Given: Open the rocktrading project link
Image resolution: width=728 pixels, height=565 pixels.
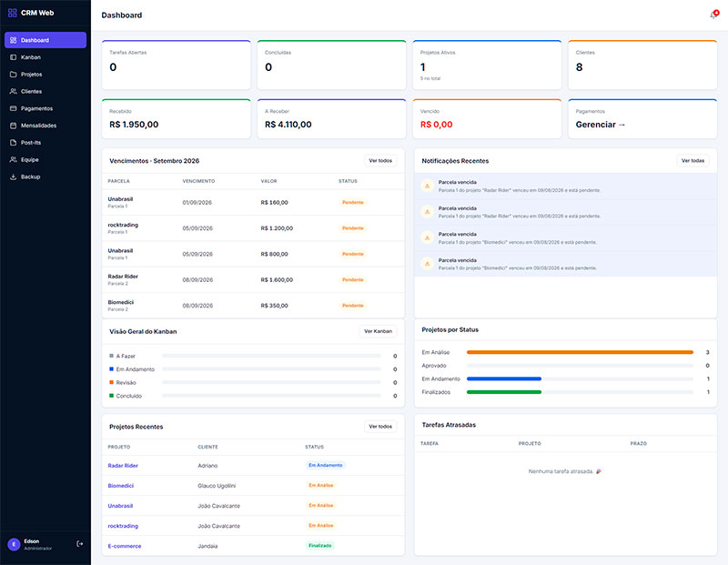Looking at the screenshot, I should (123, 526).
